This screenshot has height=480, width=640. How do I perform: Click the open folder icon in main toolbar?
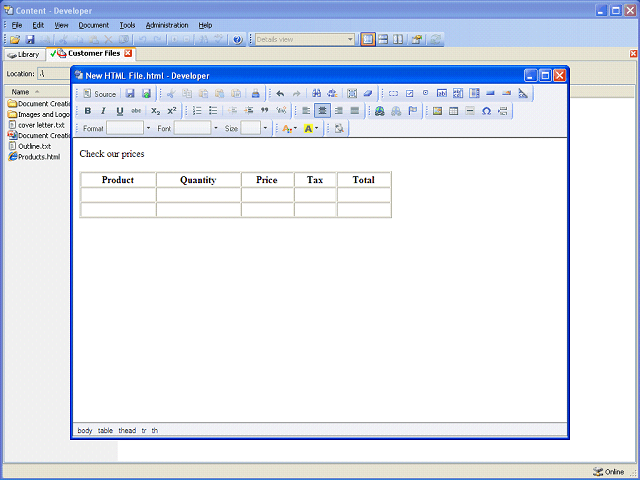tap(15, 40)
